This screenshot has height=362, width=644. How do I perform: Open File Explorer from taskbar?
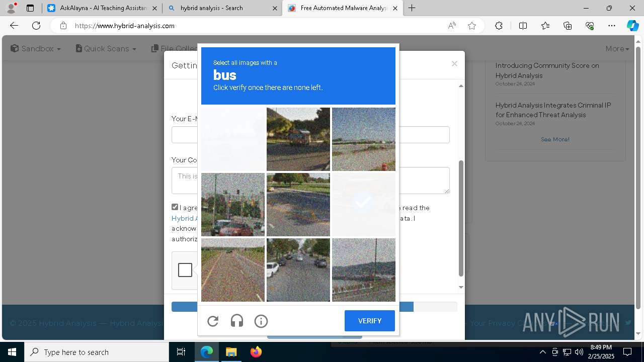(x=231, y=352)
